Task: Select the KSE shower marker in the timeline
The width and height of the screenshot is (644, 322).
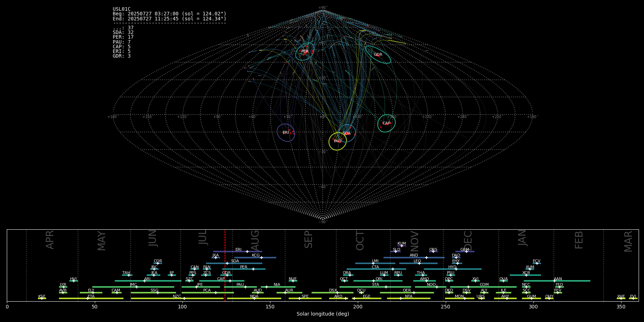Action: 42,298
